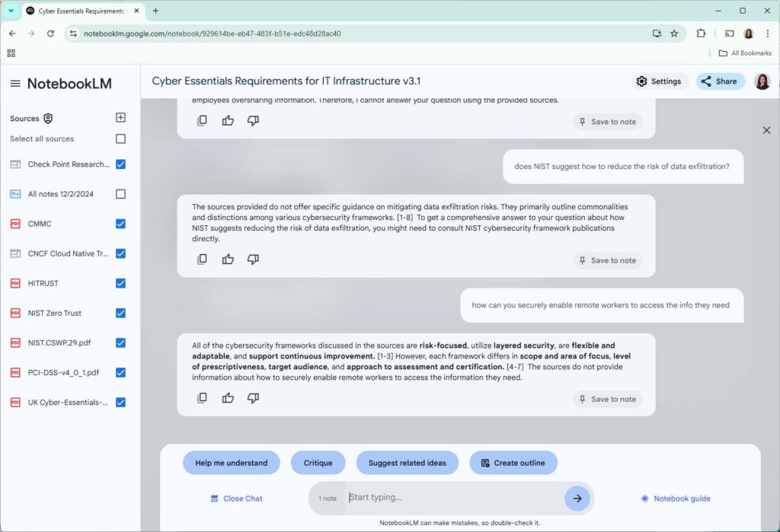Screen dimensions: 780x532
Task: Thumbs up the data exfiltration answer
Action: [228, 259]
